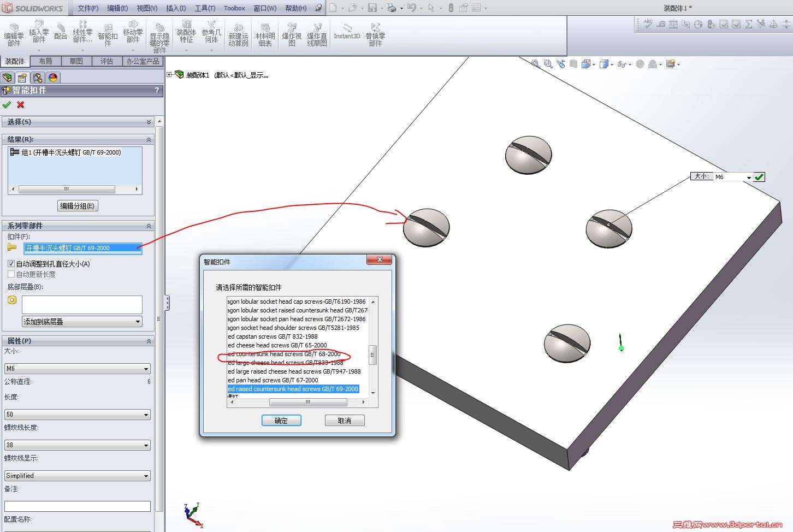
Task: Click the 爆炸视图 (Exploded View) tool
Action: click(292, 36)
